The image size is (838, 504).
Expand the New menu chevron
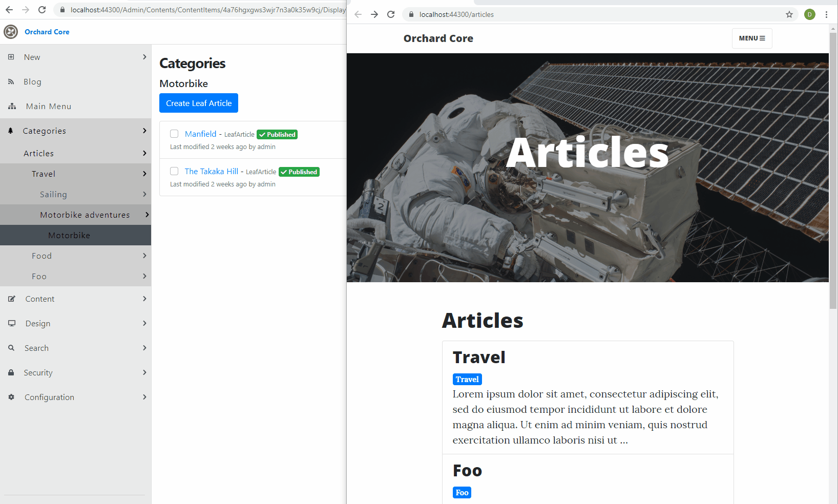(144, 57)
